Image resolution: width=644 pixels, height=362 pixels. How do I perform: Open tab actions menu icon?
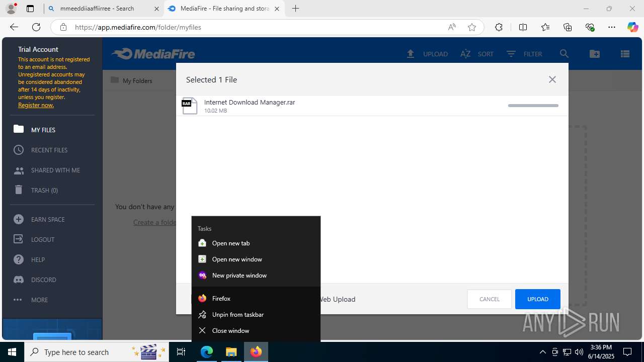(x=30, y=9)
